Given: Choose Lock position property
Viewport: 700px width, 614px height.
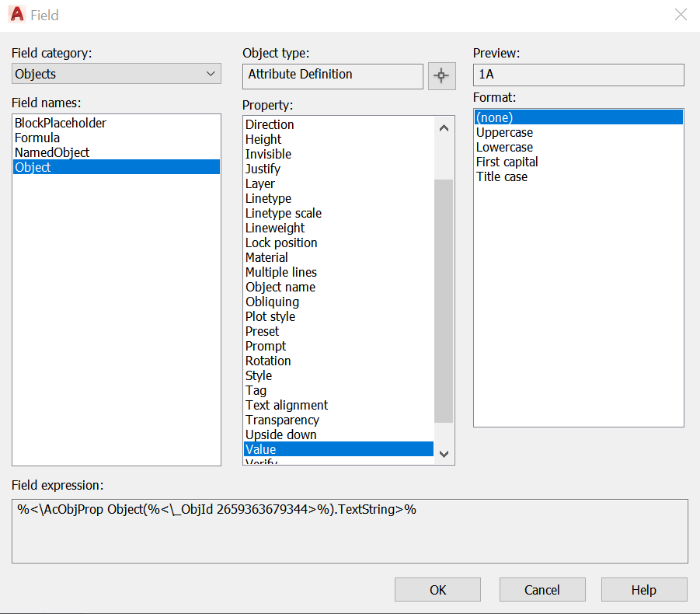Looking at the screenshot, I should click(339, 242).
